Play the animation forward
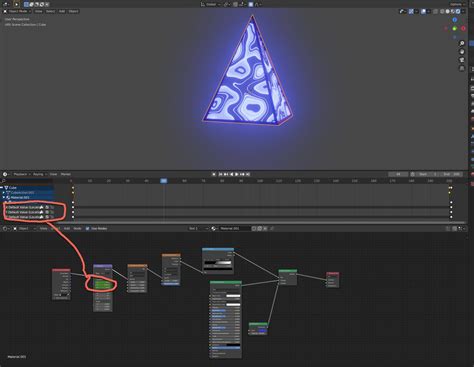 click(x=237, y=174)
